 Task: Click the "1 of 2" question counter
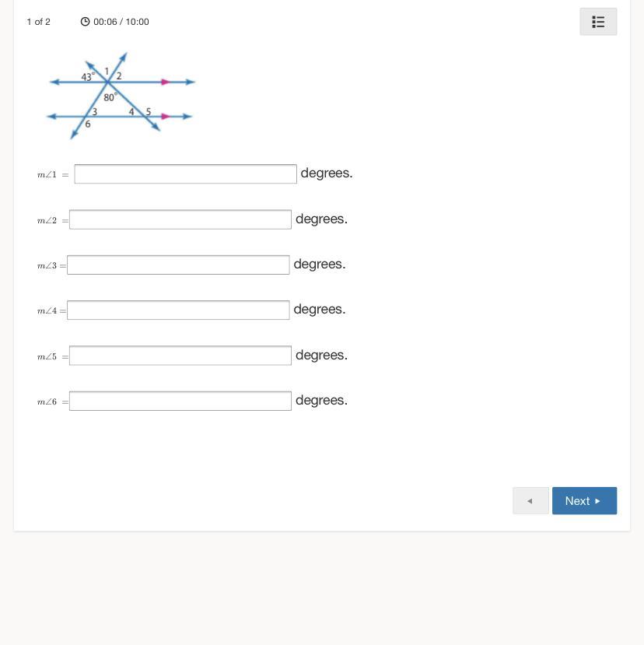click(38, 22)
